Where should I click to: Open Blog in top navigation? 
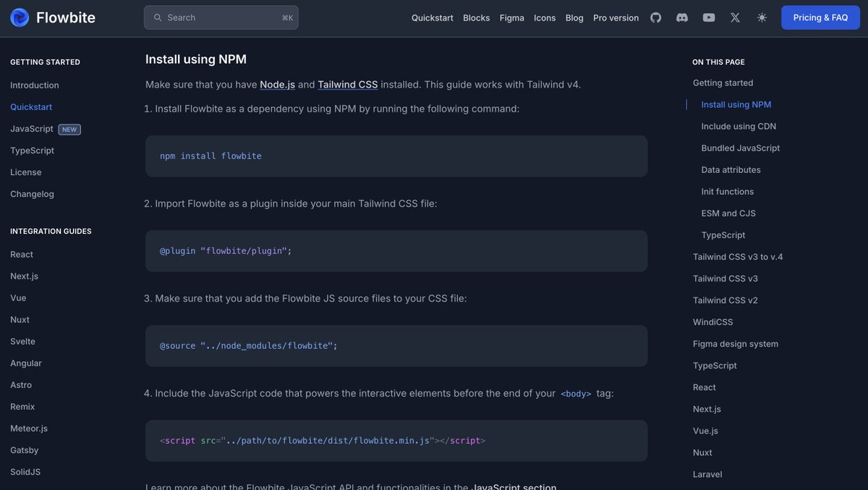point(574,17)
